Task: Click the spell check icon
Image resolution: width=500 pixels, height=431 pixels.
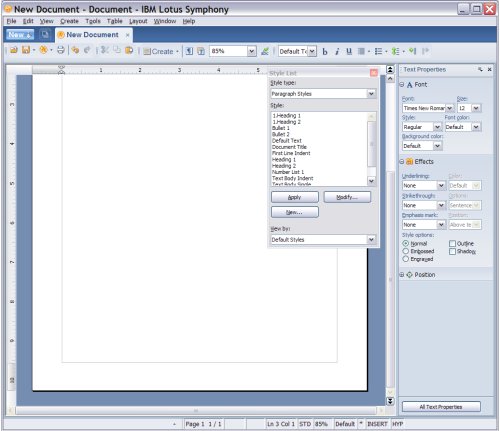Action: click(x=265, y=51)
